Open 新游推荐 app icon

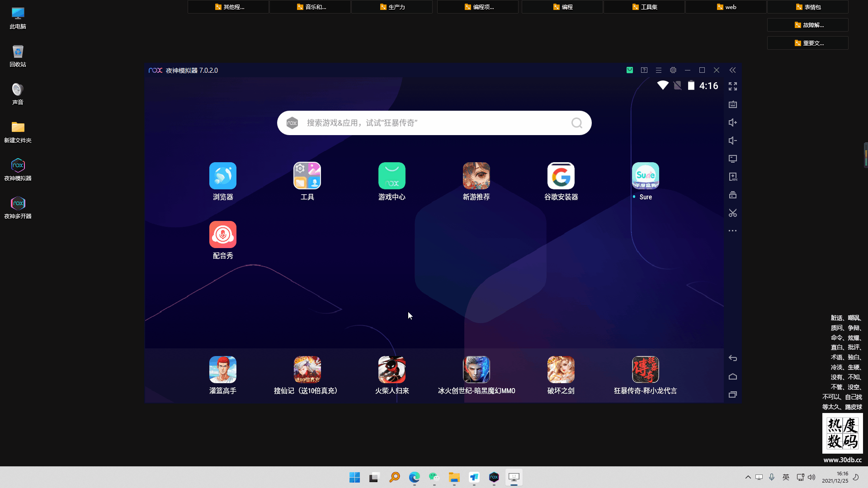pyautogui.click(x=476, y=176)
